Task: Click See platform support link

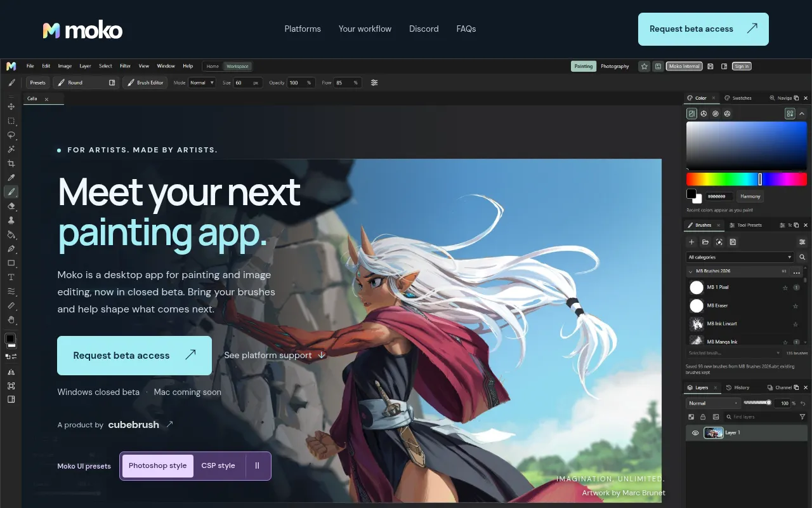Action: click(275, 355)
